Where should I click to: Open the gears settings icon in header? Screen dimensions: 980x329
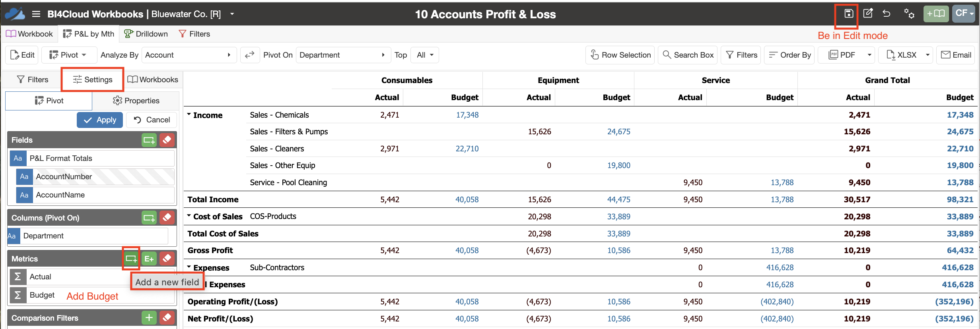[x=909, y=14]
